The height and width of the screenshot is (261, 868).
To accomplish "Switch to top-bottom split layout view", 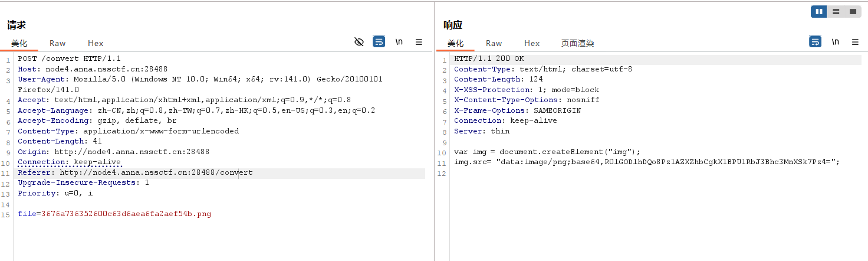I will (836, 11).
